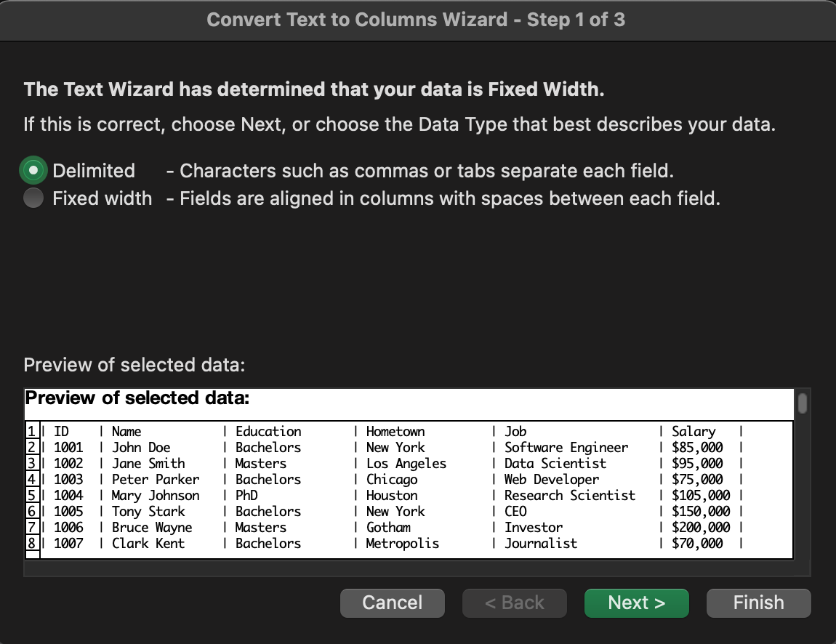
Task: Click the Hometown header in the preview
Action: click(395, 431)
